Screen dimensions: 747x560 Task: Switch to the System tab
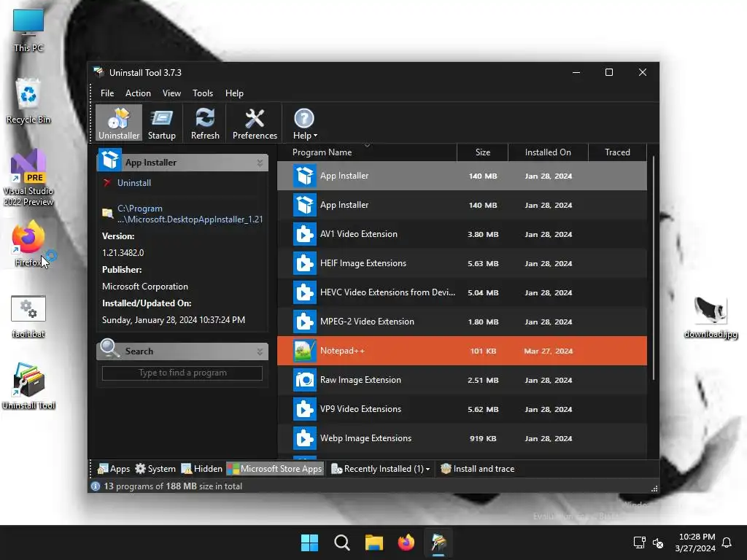pyautogui.click(x=155, y=469)
